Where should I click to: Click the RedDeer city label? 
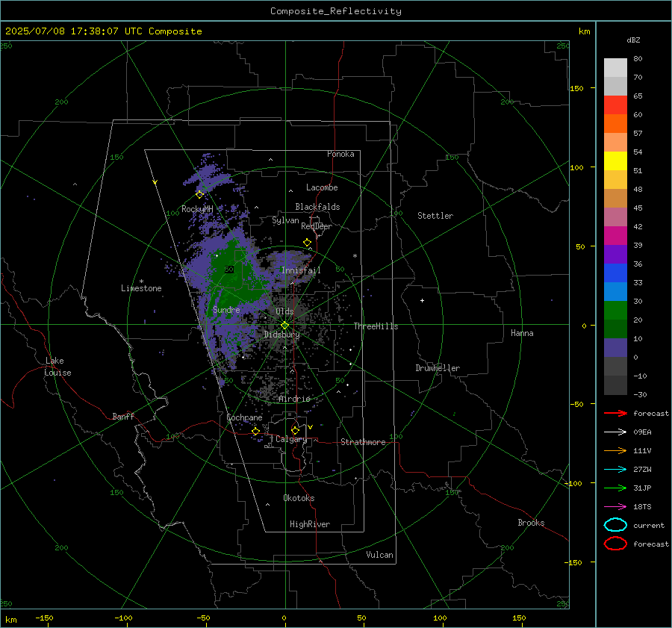click(317, 226)
